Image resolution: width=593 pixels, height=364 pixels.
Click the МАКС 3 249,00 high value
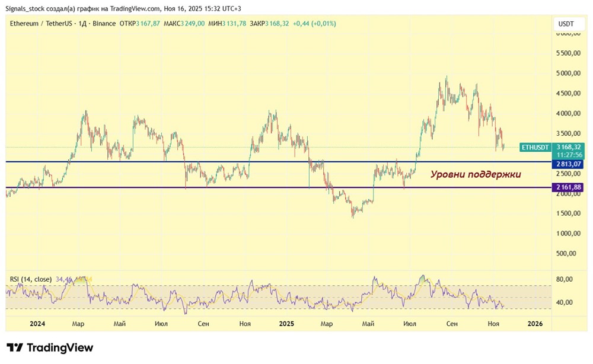click(x=184, y=24)
